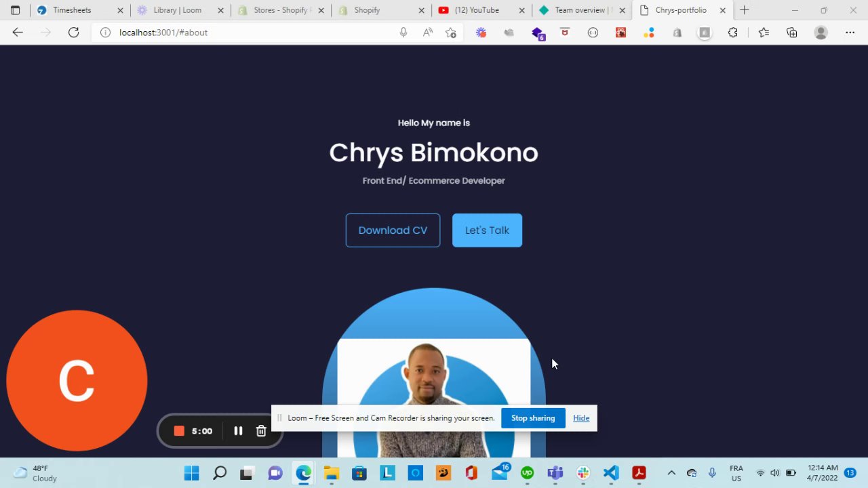View site information icon in address bar
Viewport: 868px width, 488px height.
pos(106,33)
